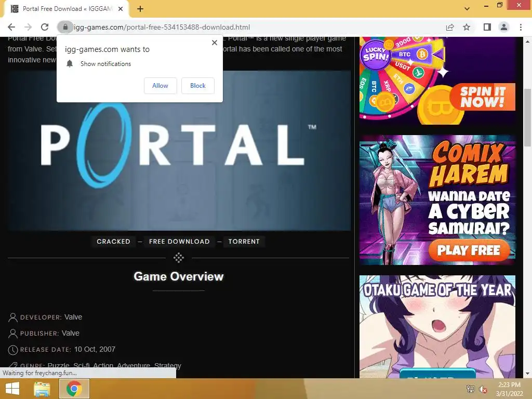Select the CRACKED tag
The width and height of the screenshot is (532, 399).
(x=113, y=242)
